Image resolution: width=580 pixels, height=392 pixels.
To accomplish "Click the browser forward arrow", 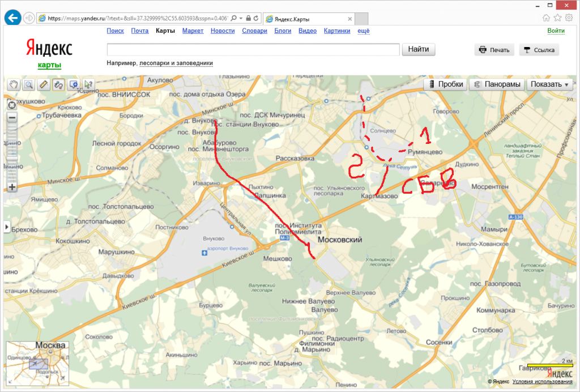I will click(x=29, y=18).
